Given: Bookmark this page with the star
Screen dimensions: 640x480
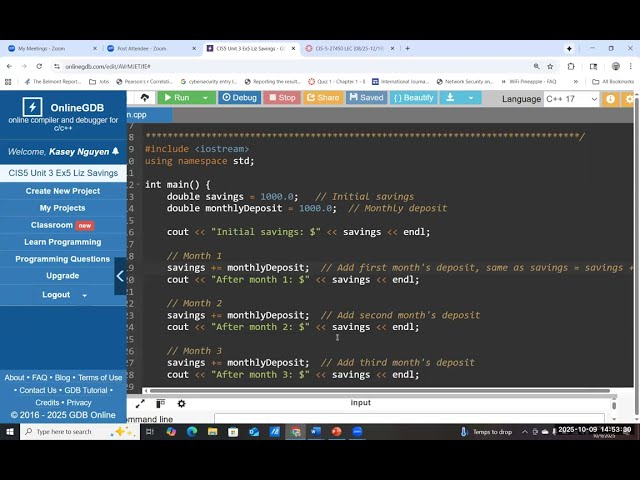Looking at the screenshot, I should (550, 66).
